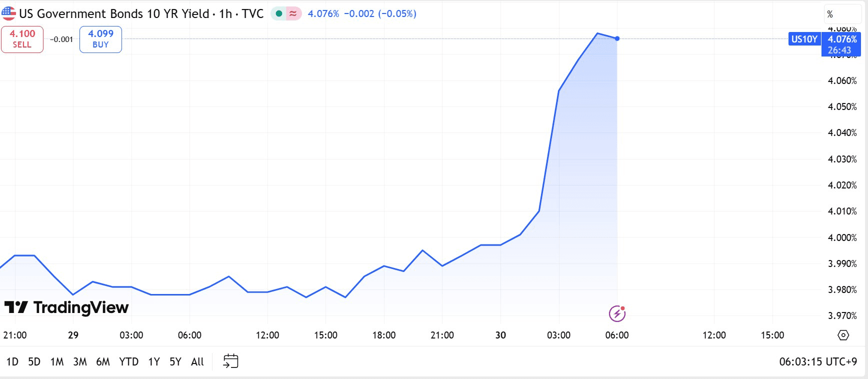Click the 4.099 BUY button
The width and height of the screenshot is (868, 379).
click(x=100, y=39)
